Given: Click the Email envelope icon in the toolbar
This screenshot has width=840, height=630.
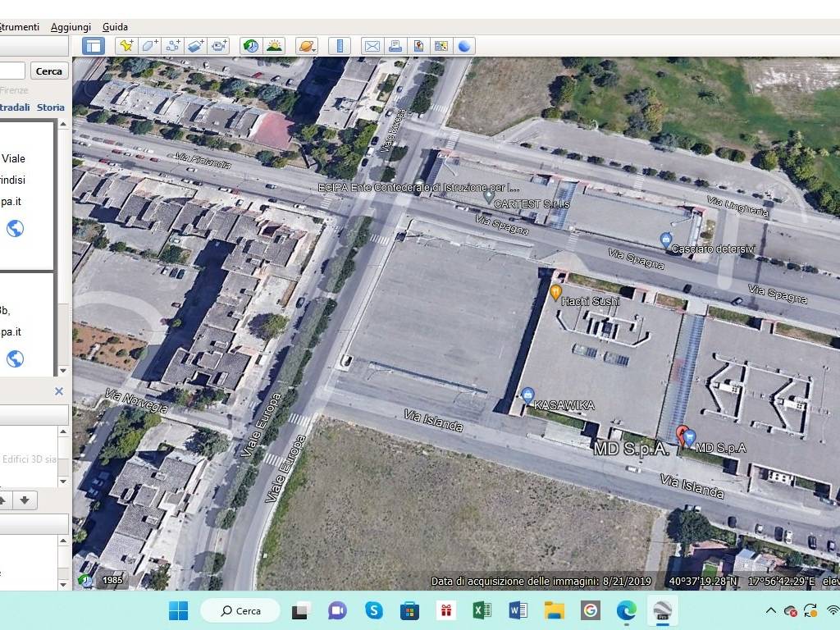Looking at the screenshot, I should tap(372, 46).
